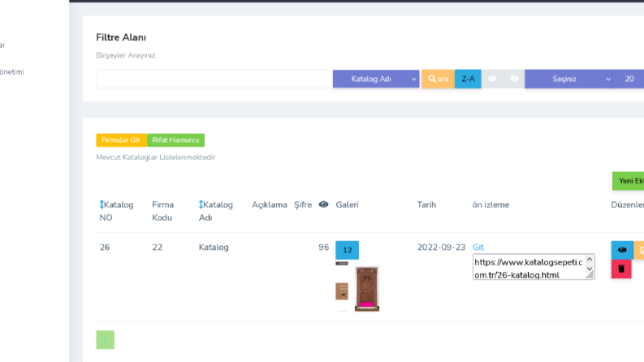Open the Katalog Adı dropdown

[376, 79]
